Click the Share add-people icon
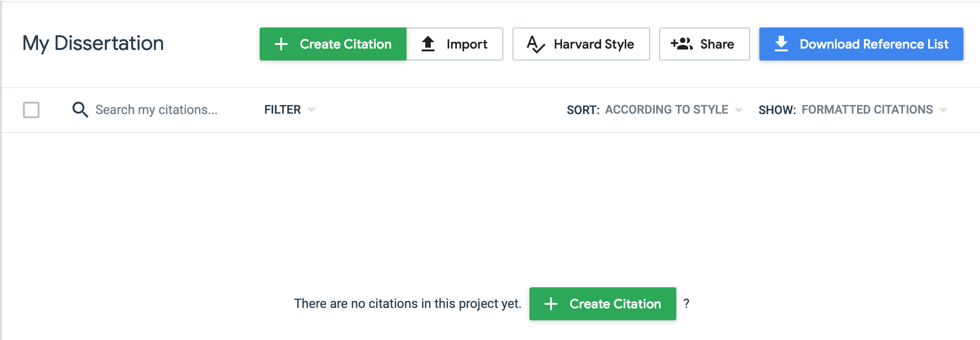 (682, 44)
